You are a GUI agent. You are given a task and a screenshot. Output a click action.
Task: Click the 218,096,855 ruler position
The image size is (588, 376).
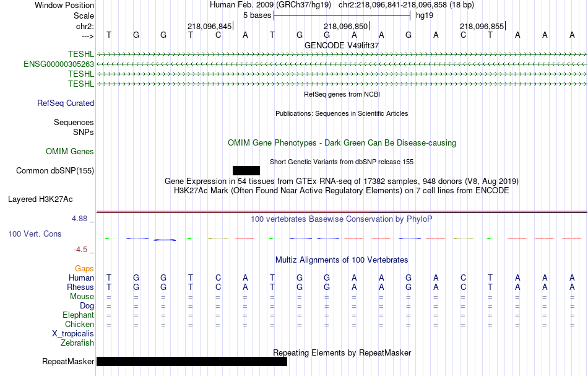coord(482,26)
